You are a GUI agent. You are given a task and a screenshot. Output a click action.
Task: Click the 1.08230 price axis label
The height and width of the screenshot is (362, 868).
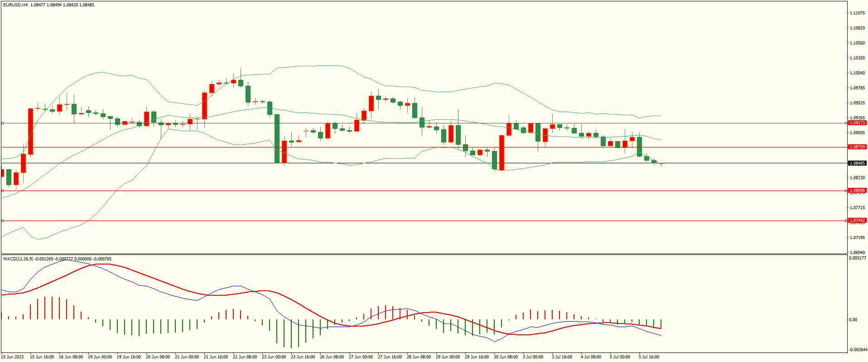tap(857, 178)
